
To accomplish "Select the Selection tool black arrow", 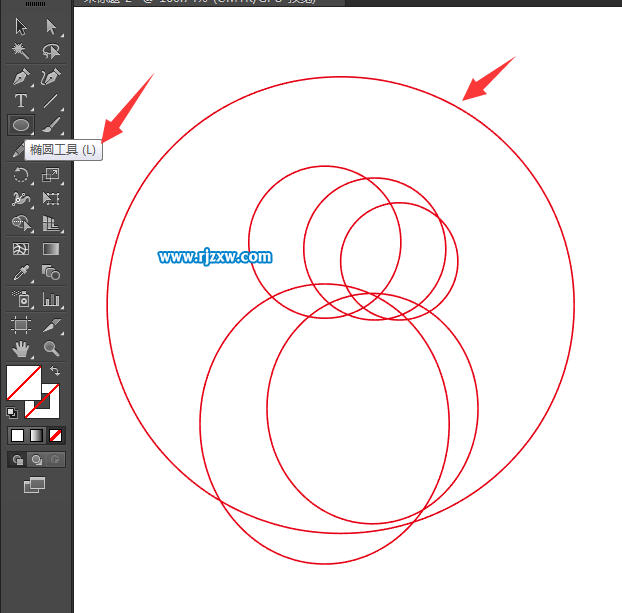I will coord(21,27).
